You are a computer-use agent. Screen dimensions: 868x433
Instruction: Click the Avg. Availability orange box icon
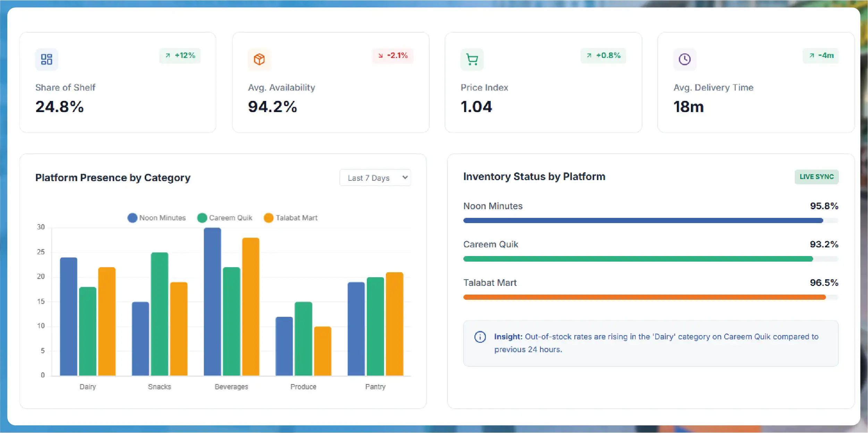[x=259, y=59]
